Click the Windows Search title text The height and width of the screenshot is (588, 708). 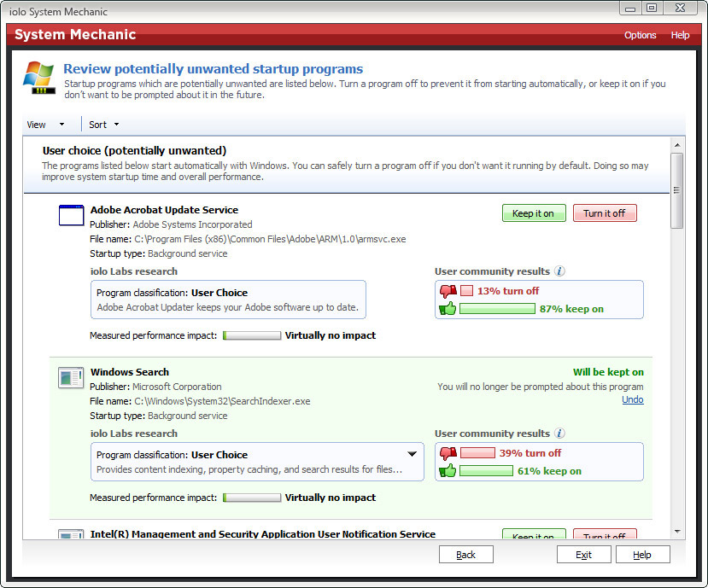[130, 372]
